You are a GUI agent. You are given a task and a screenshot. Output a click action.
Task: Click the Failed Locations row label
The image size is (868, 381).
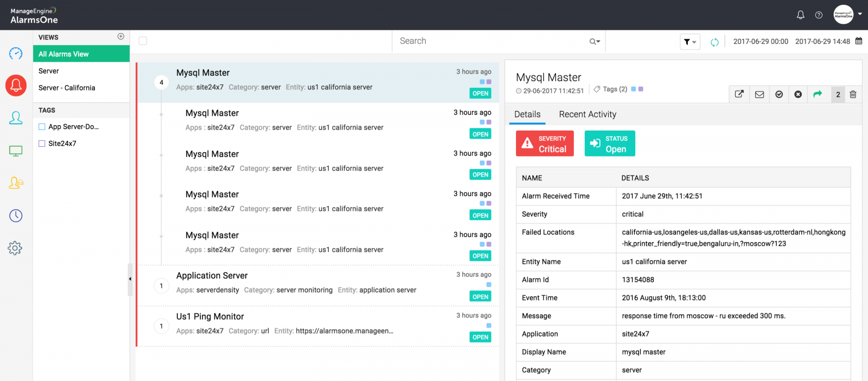(x=548, y=232)
